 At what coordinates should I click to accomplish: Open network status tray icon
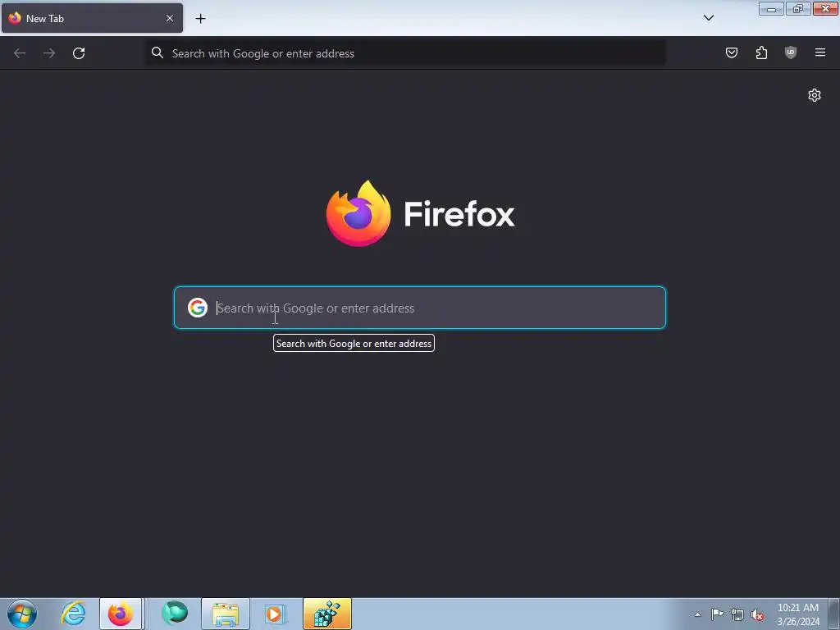pyautogui.click(x=737, y=614)
